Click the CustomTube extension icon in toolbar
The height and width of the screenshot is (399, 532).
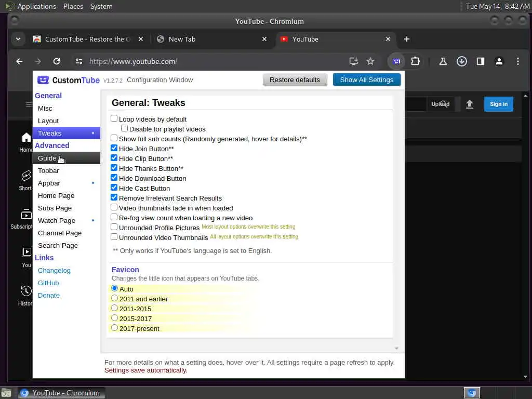396,61
